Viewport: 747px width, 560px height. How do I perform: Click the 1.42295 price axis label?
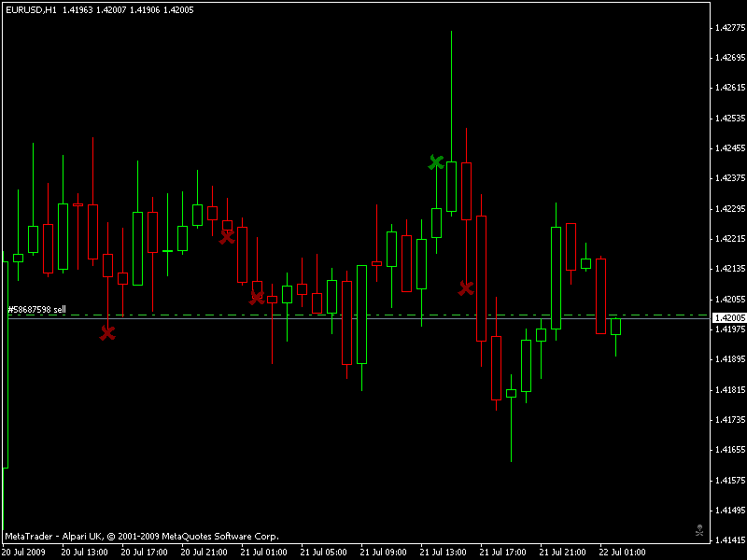click(730, 209)
